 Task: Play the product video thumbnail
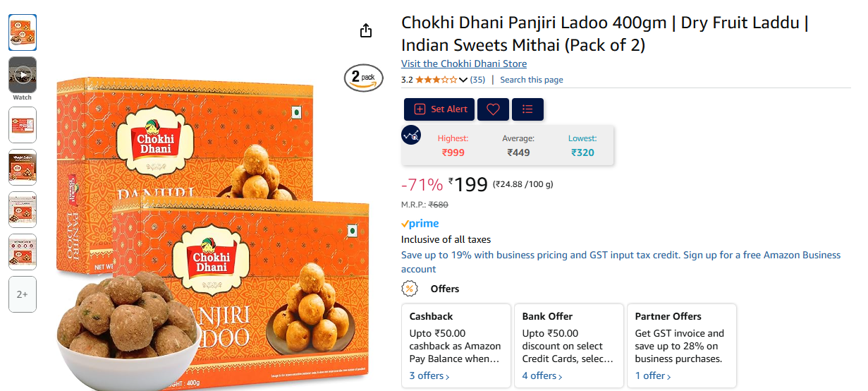(x=23, y=74)
